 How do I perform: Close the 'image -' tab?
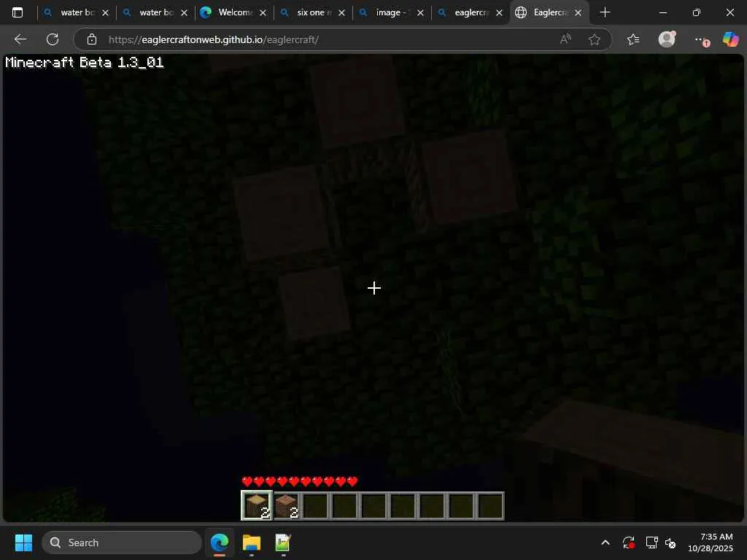(420, 13)
